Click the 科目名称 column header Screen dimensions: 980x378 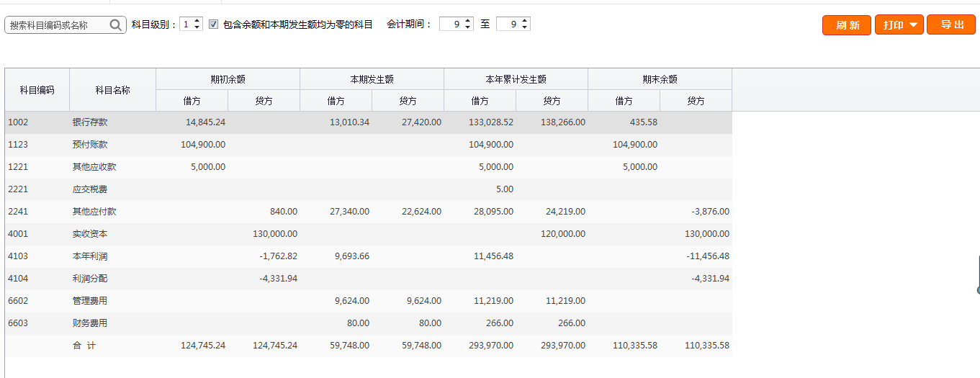[112, 90]
